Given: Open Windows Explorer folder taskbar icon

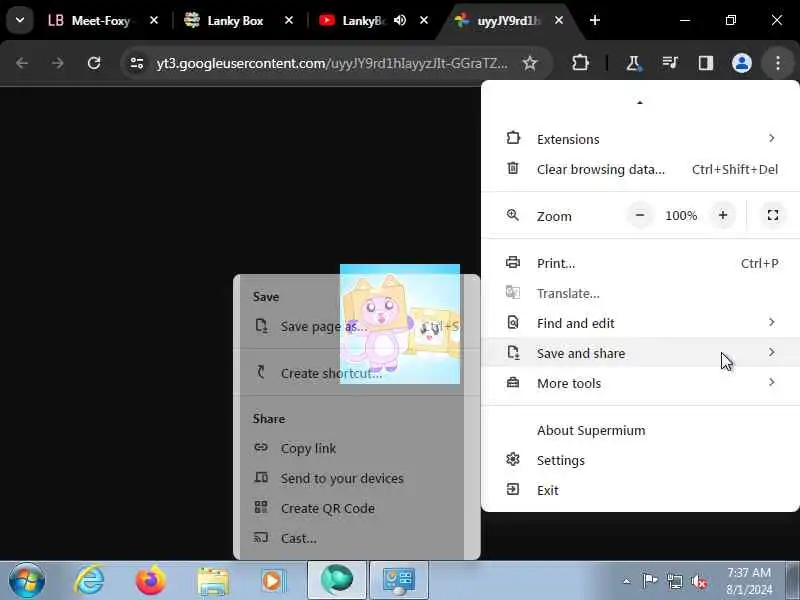Looking at the screenshot, I should (213, 580).
